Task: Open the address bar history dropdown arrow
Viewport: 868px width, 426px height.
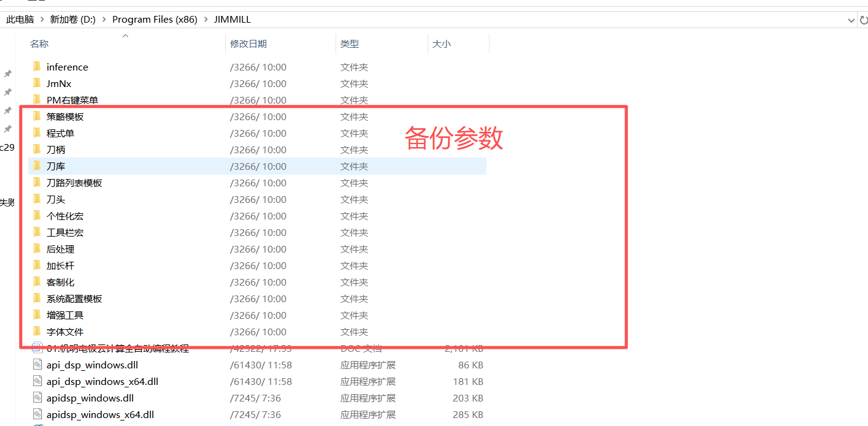Action: (x=851, y=20)
